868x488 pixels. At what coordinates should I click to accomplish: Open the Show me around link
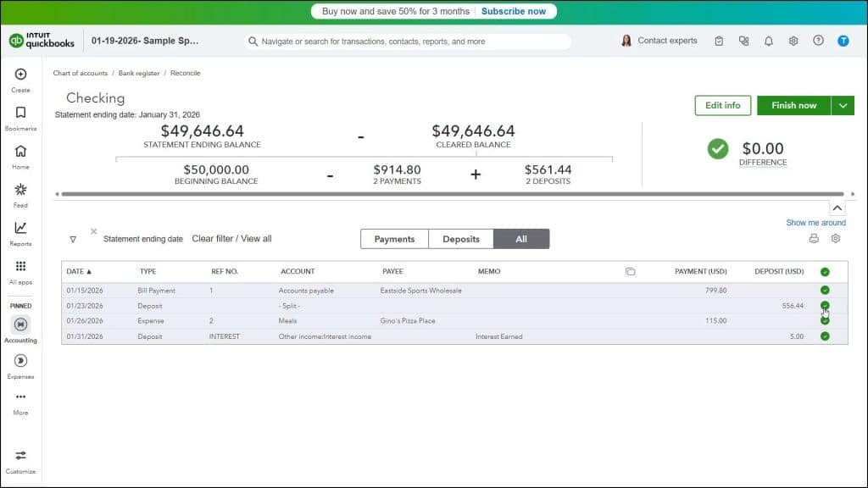pyautogui.click(x=816, y=222)
